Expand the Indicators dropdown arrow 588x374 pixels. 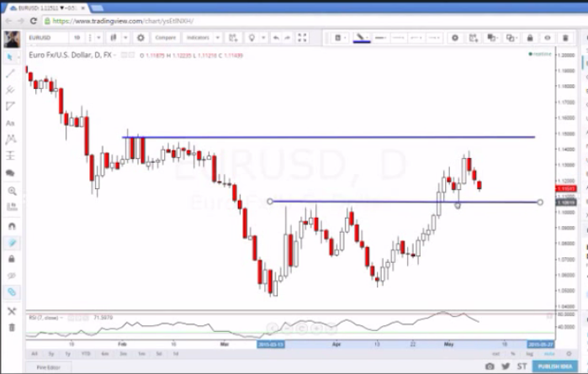[x=217, y=38]
